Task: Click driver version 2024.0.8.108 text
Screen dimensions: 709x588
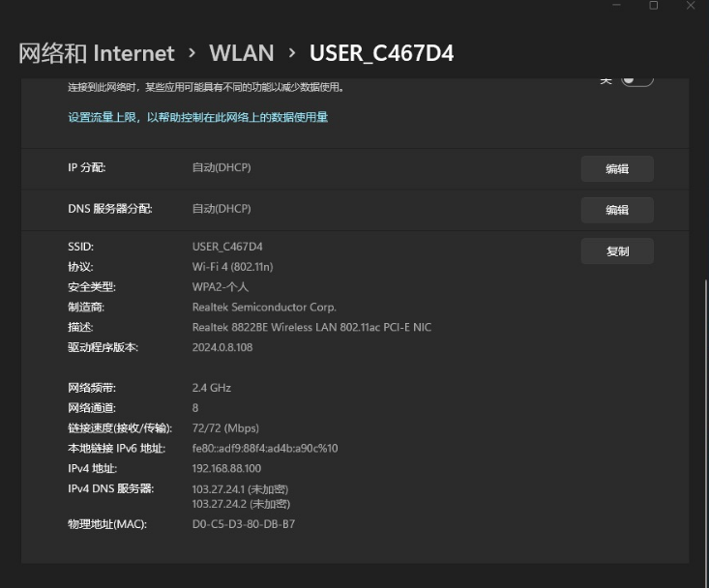Action: 222,347
